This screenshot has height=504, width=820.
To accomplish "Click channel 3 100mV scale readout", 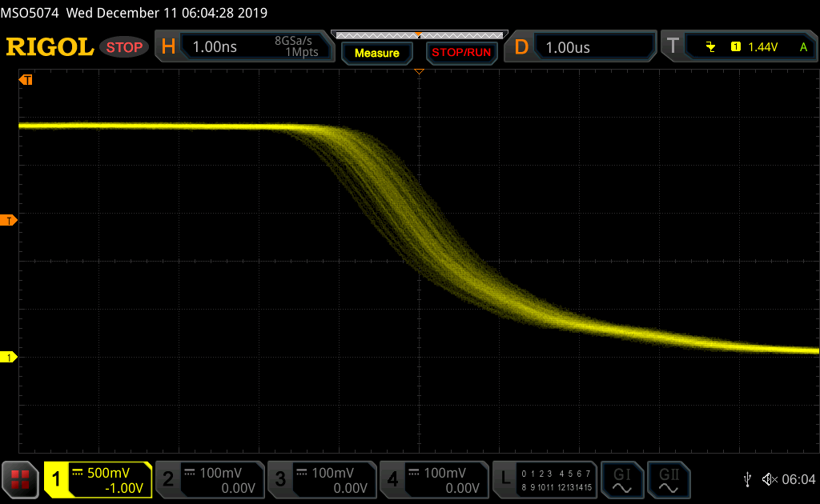I will click(x=333, y=473).
